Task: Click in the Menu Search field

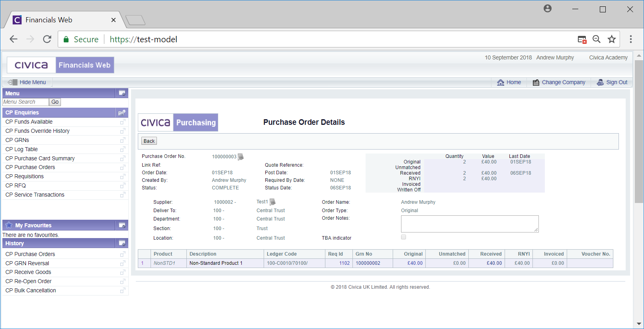Action: [25, 102]
